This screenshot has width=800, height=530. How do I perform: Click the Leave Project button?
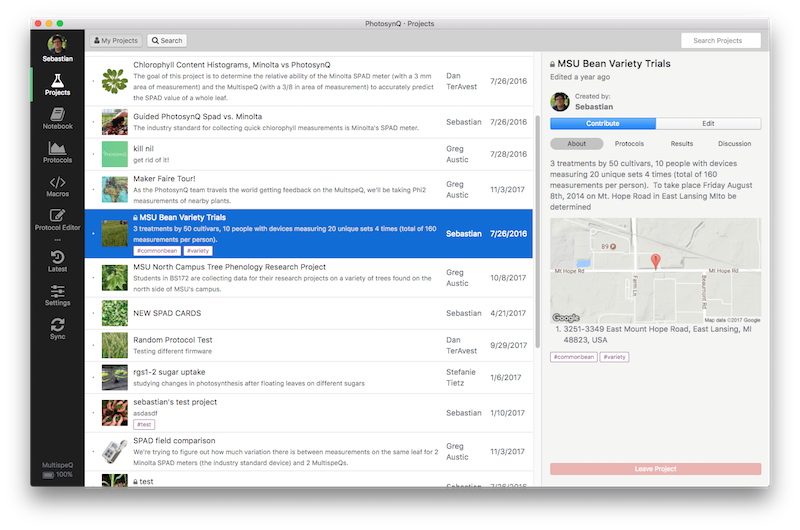point(656,469)
